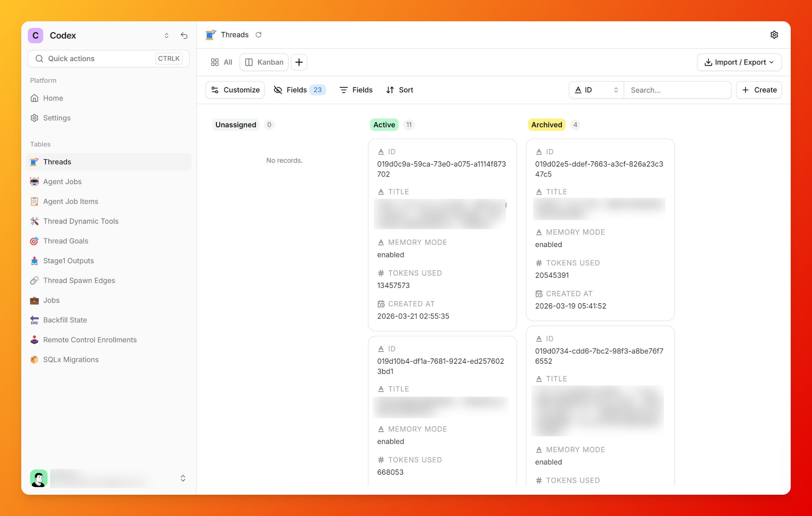Click the Unassigned column label
Screen dimensions: 812x516
236,125
